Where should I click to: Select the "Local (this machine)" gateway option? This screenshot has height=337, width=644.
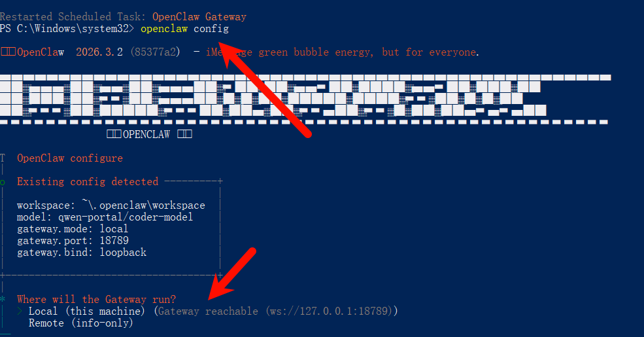point(87,311)
